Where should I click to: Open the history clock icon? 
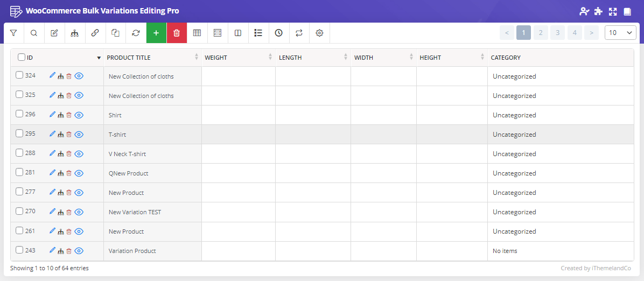point(279,33)
